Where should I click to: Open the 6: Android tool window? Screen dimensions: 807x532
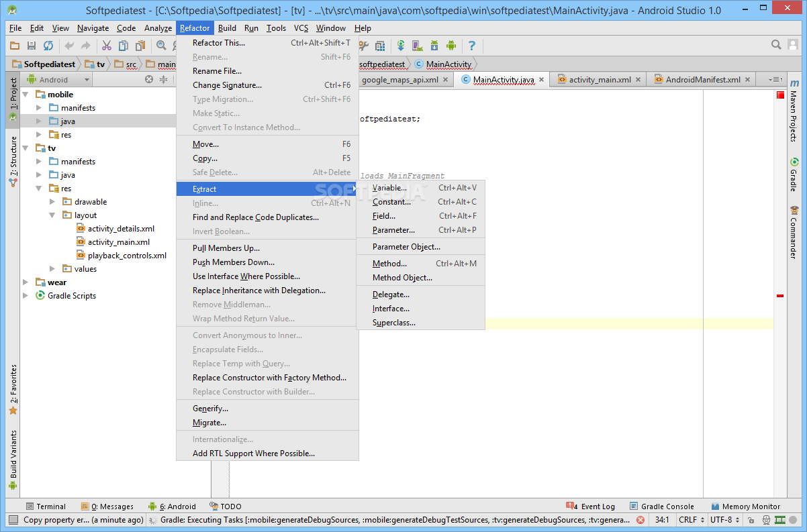(173, 507)
